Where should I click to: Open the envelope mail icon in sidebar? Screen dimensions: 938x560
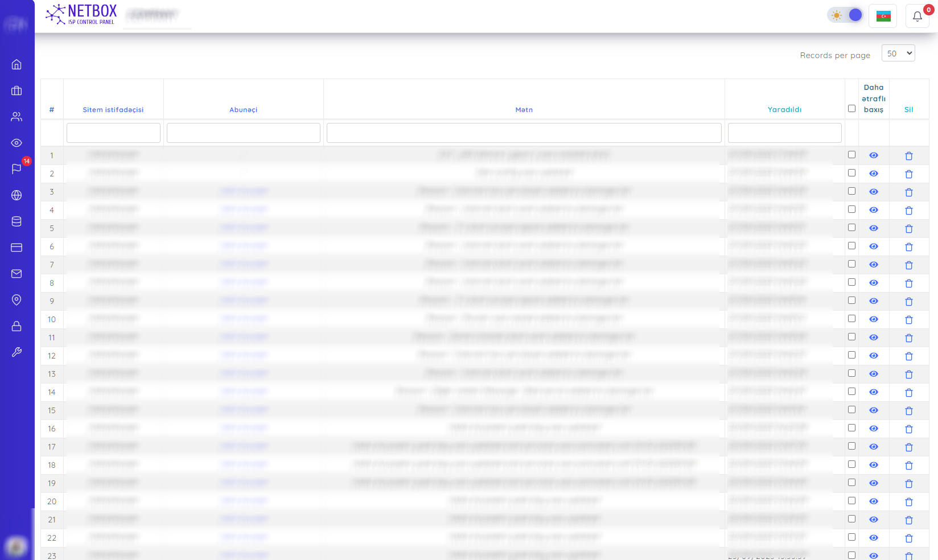pos(17,274)
